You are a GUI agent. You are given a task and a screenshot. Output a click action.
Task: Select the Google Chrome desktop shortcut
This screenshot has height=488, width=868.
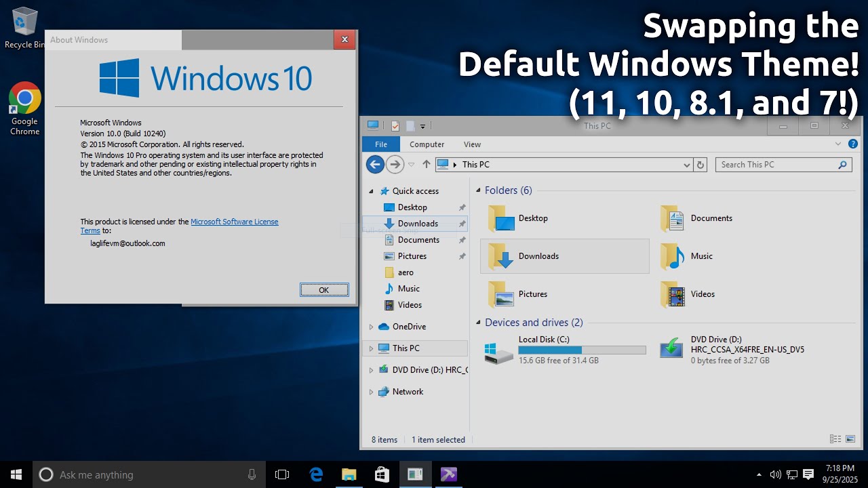click(x=25, y=108)
